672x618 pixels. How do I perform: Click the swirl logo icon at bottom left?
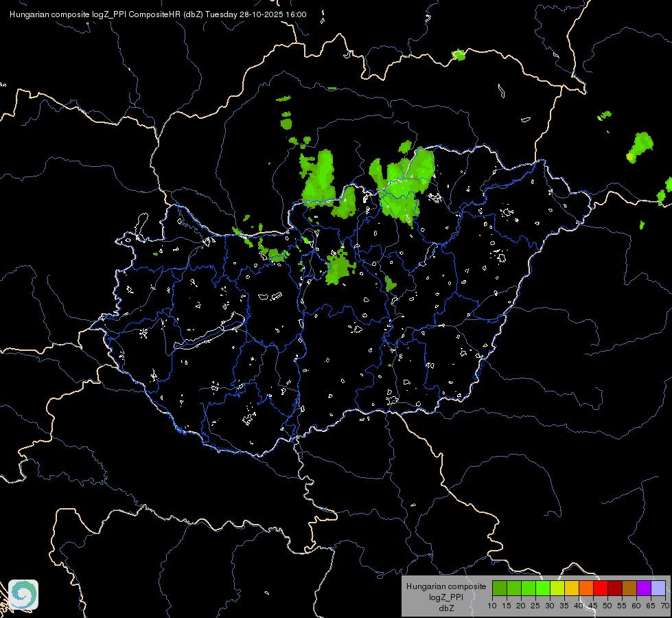tap(23, 595)
